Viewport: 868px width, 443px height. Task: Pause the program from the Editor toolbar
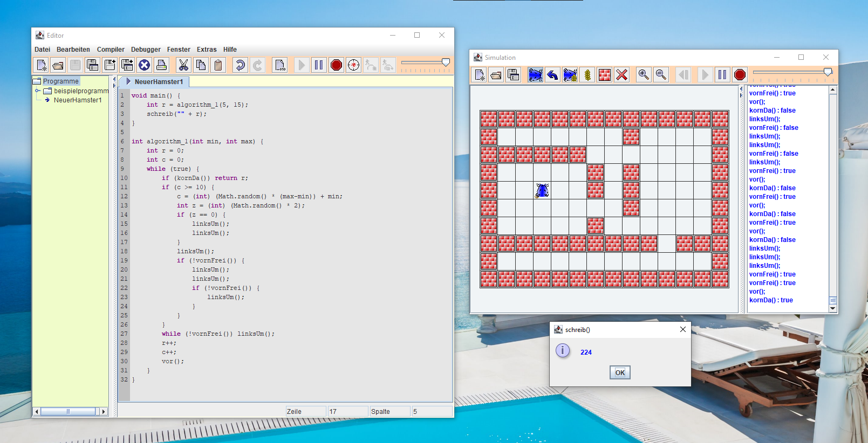(x=319, y=65)
